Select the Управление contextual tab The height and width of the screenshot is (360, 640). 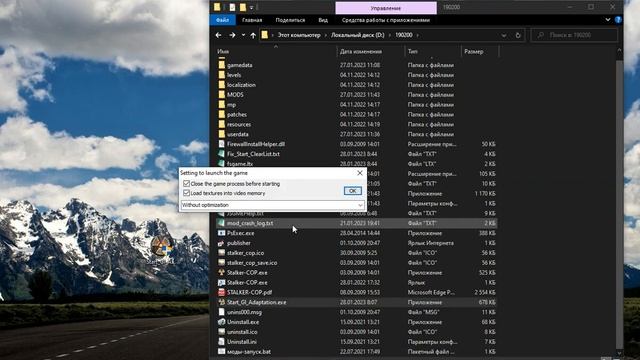(386, 8)
